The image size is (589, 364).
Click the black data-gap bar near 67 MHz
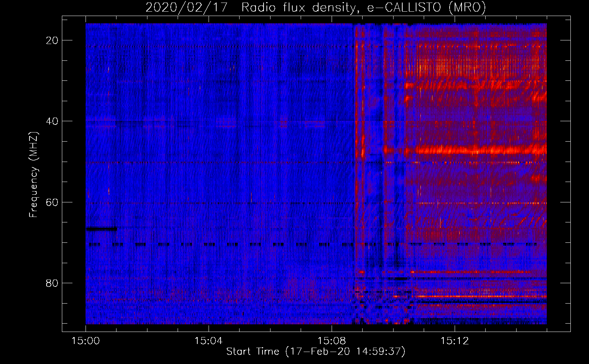102,229
